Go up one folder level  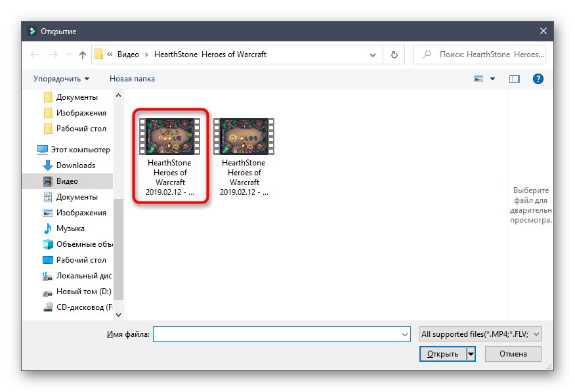point(83,54)
